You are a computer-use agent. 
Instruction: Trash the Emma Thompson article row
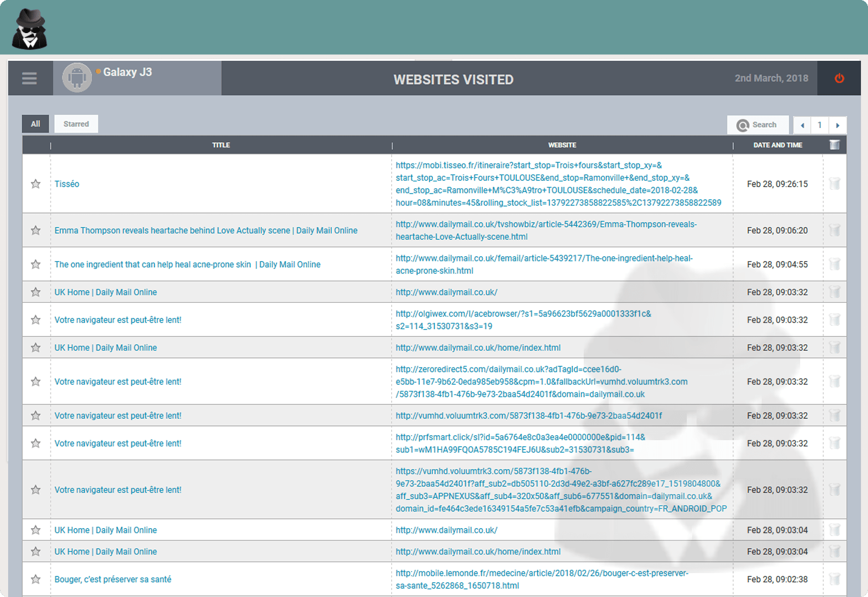[x=834, y=231]
